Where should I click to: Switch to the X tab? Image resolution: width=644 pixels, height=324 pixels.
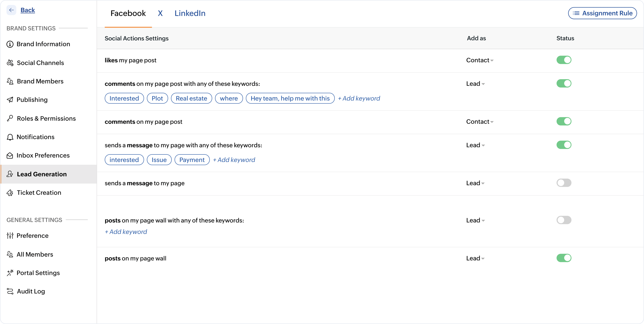coord(160,13)
